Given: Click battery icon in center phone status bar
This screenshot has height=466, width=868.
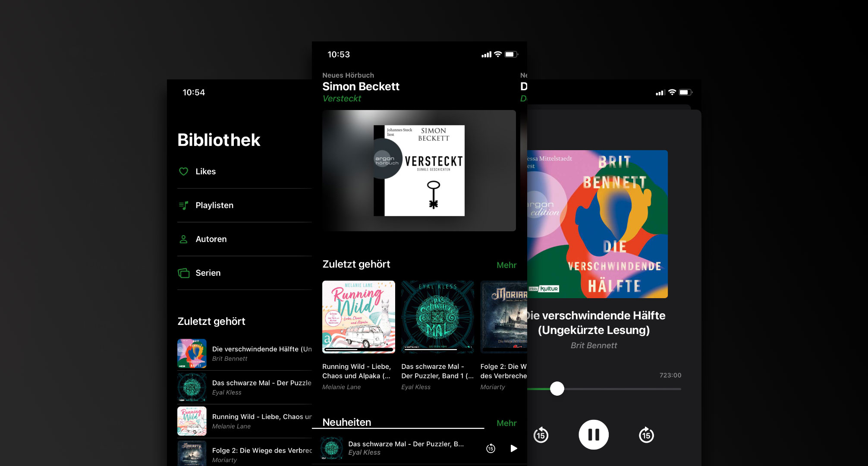Looking at the screenshot, I should click(512, 54).
